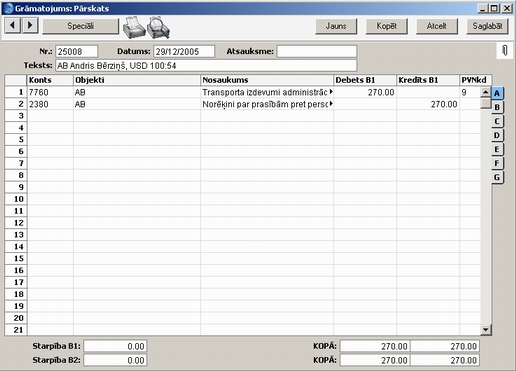Switch to tab A

click(497, 93)
